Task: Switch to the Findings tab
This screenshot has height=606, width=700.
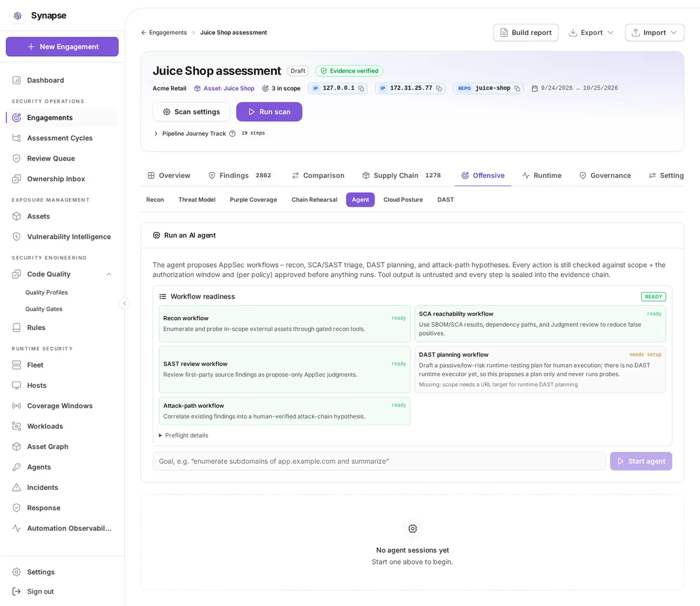Action: tap(240, 176)
